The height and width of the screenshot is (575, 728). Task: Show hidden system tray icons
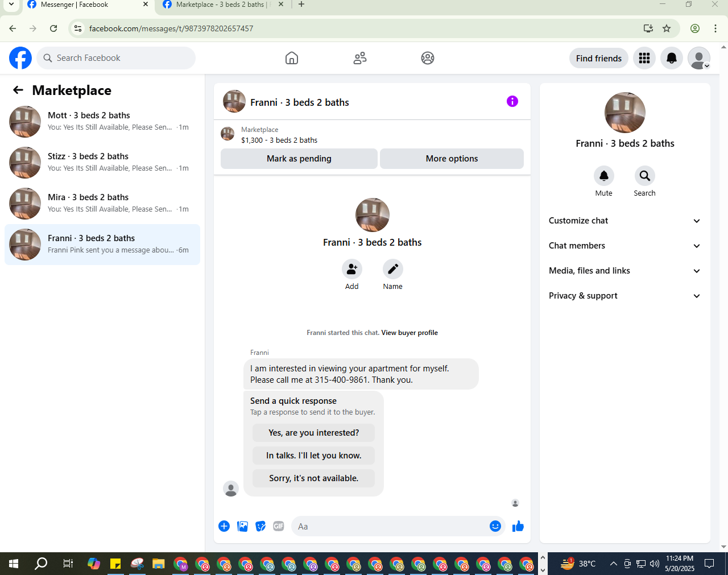(613, 564)
